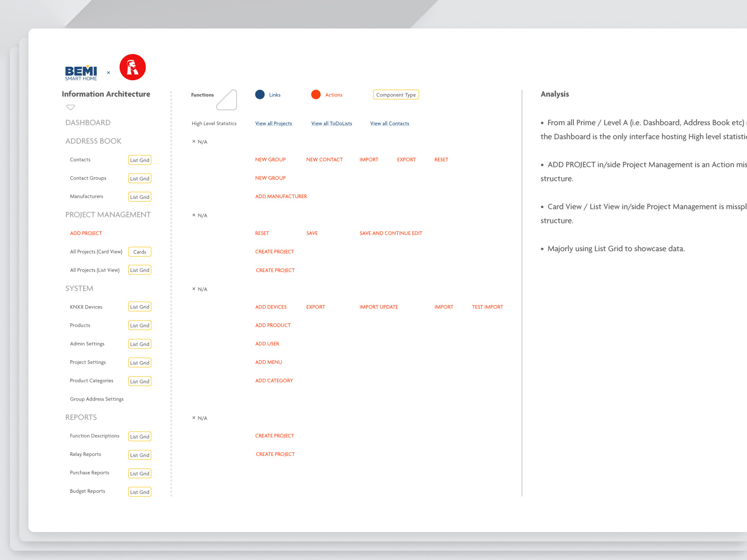The width and height of the screenshot is (747, 560).
Task: Select the orange Actions legend circle
Action: pos(316,95)
